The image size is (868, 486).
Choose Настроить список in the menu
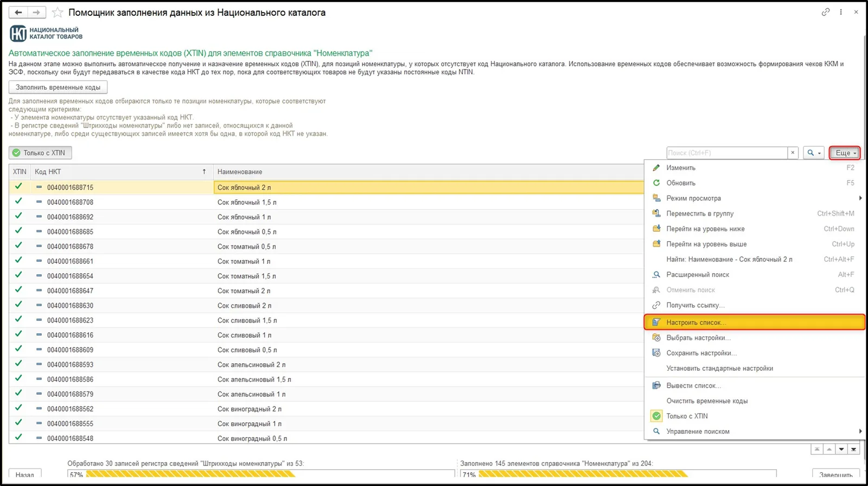coord(755,322)
